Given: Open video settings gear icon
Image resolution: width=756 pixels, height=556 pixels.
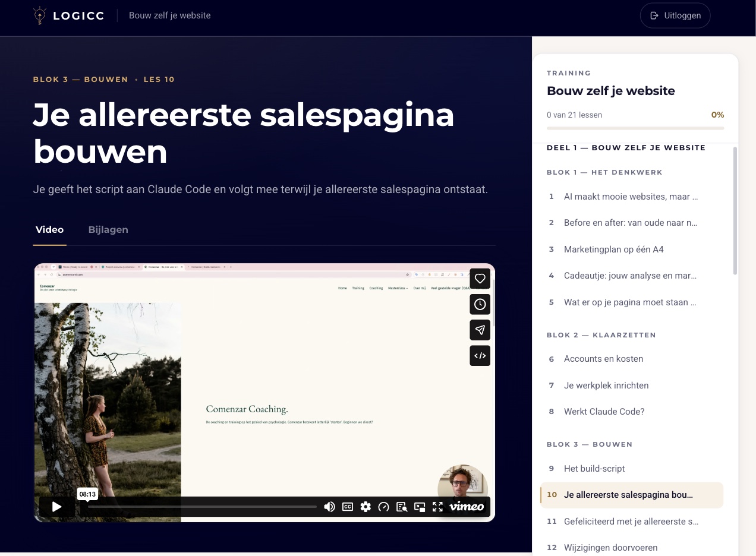Looking at the screenshot, I should (x=366, y=507).
